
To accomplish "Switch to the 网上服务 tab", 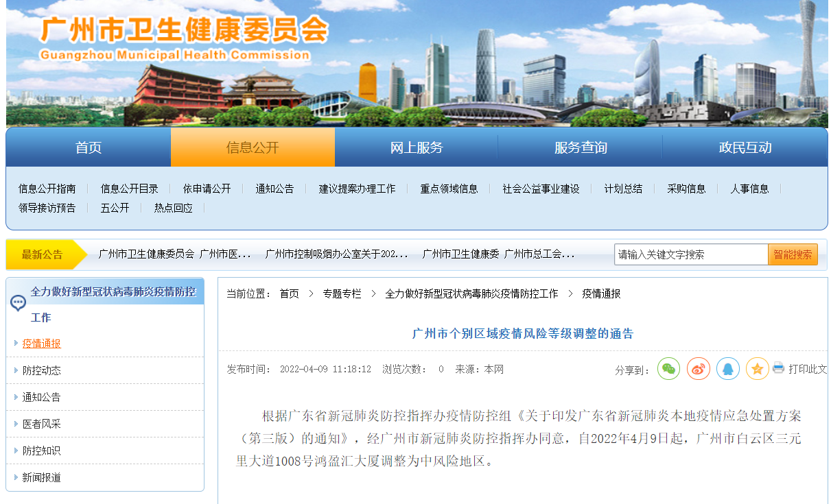I will (417, 147).
